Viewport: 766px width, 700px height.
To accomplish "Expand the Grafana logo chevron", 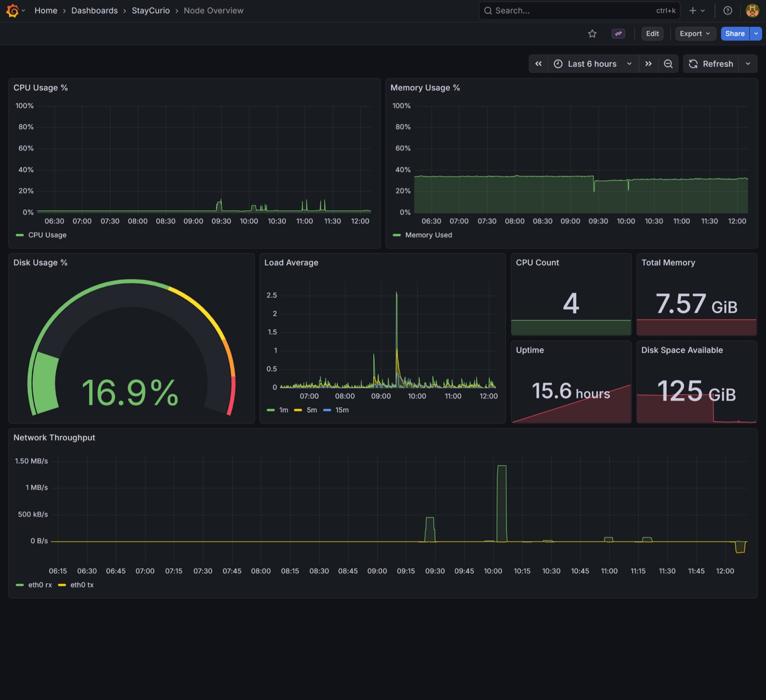I will coord(23,11).
